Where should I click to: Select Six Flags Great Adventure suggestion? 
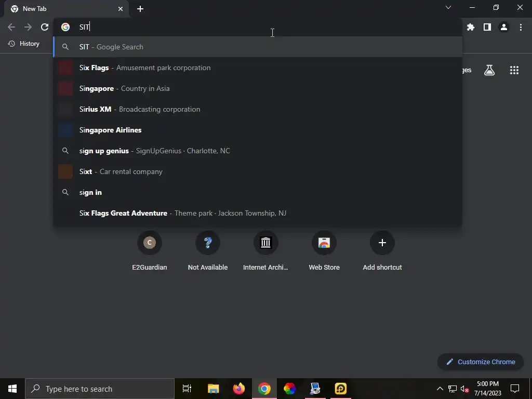258,213
